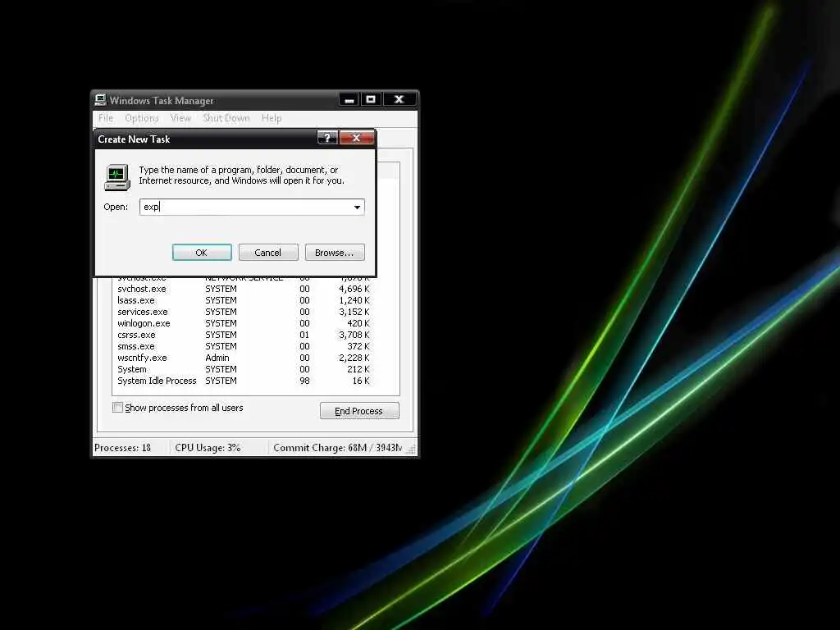Select the lsass.exe process row
This screenshot has height=630, width=840.
(x=244, y=300)
